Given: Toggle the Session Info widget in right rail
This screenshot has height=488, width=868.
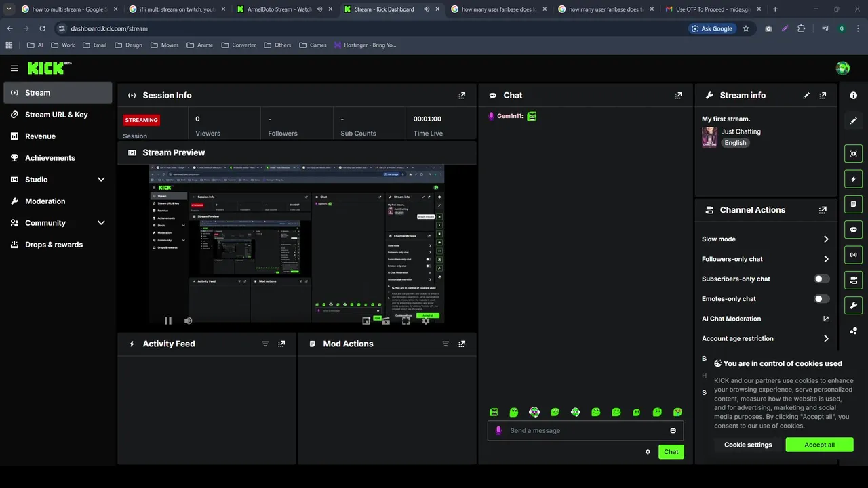Looking at the screenshot, I should click(x=854, y=255).
